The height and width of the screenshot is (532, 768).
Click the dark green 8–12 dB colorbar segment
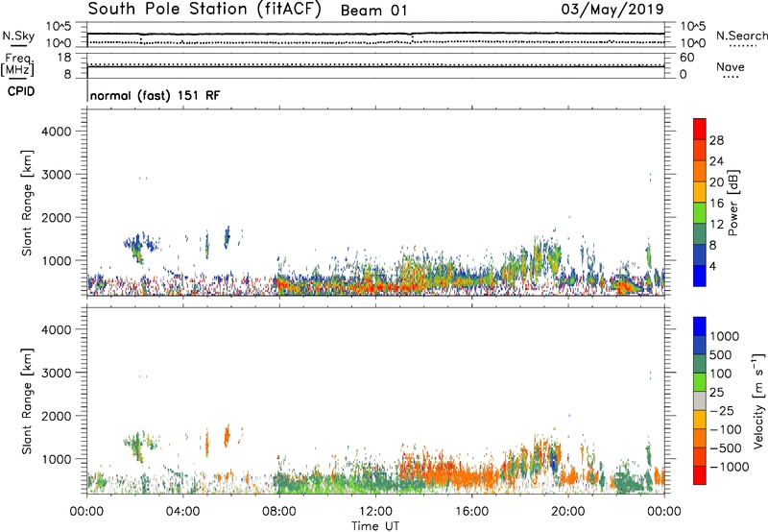point(700,234)
